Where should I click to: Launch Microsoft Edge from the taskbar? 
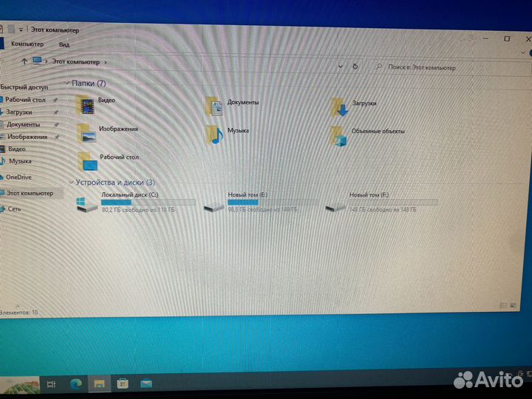tap(75, 383)
